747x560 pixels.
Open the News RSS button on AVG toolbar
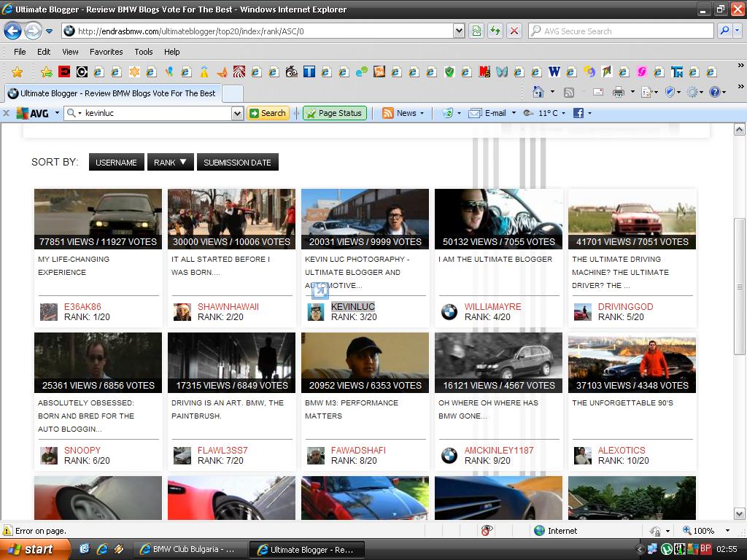[x=399, y=113]
